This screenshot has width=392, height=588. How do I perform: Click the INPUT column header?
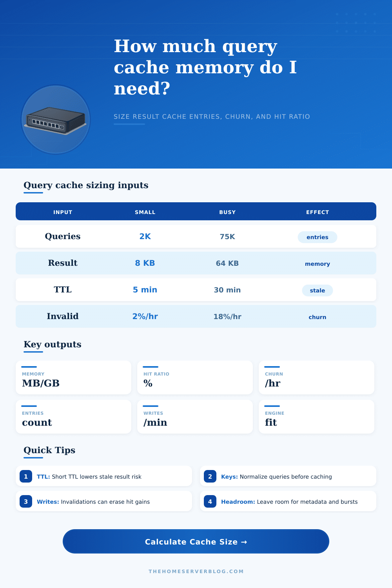pos(63,212)
